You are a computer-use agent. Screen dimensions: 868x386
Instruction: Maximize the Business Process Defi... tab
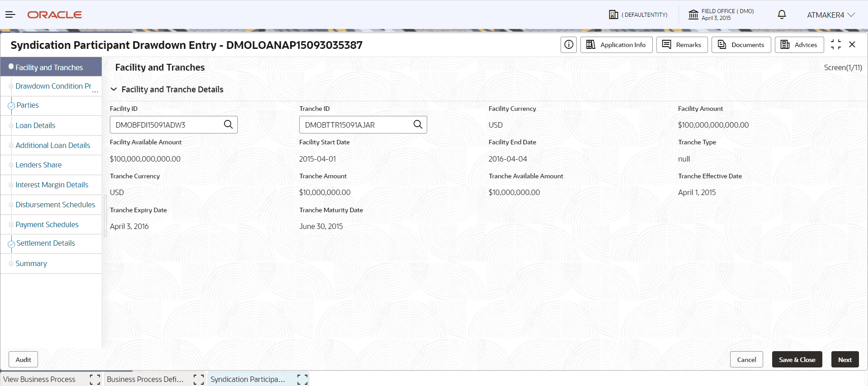pyautogui.click(x=198, y=380)
